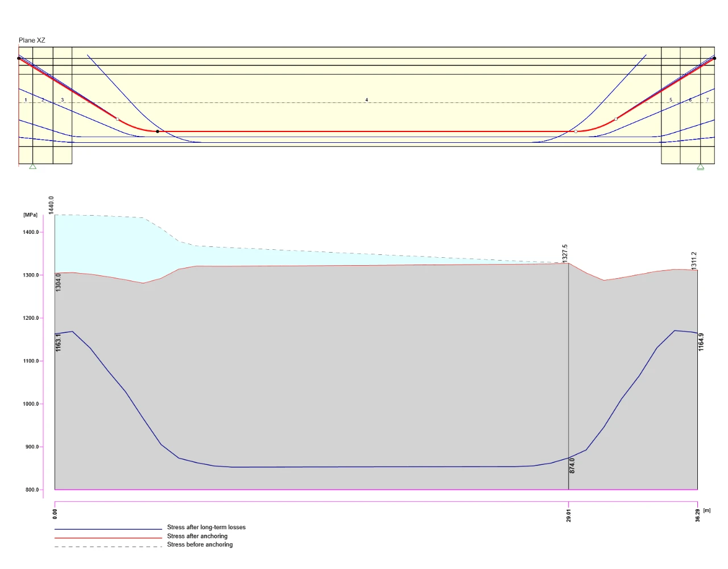728x569 pixels.
Task: Click the 874.0 stress value label
Action: point(572,465)
